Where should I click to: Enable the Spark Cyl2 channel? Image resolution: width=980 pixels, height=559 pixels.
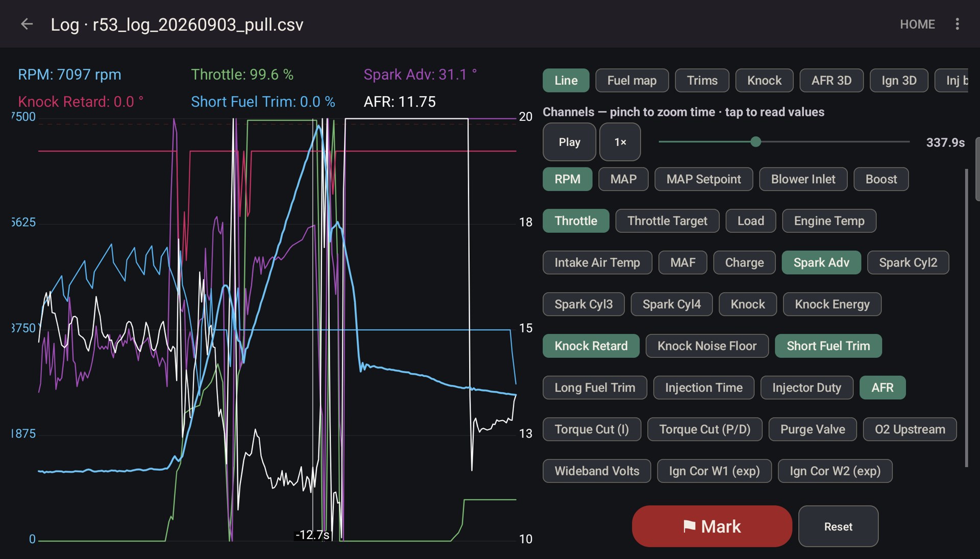(x=908, y=262)
